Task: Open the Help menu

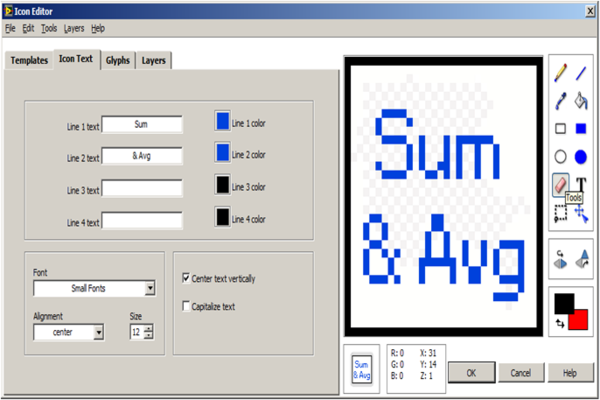Action: tap(98, 28)
